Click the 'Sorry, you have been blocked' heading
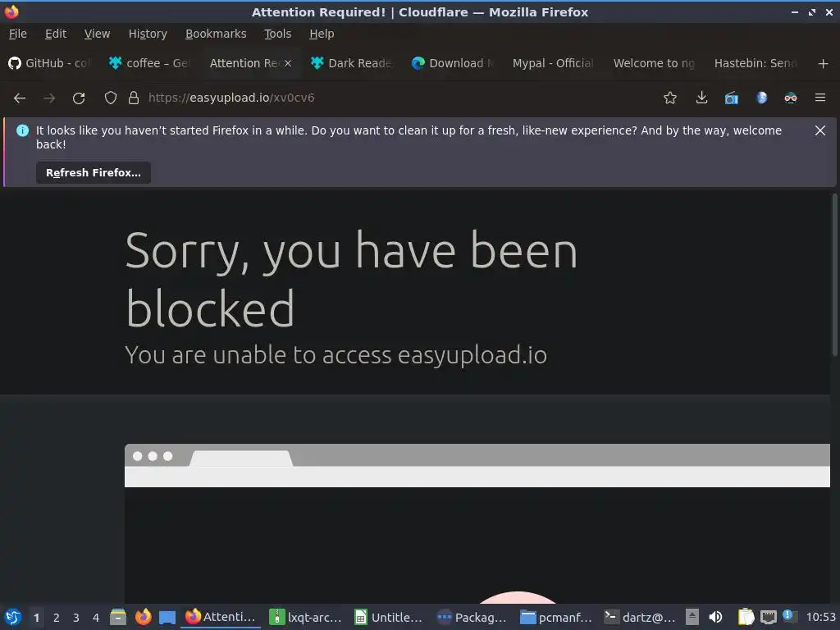Image resolution: width=840 pixels, height=630 pixels. pos(351,279)
